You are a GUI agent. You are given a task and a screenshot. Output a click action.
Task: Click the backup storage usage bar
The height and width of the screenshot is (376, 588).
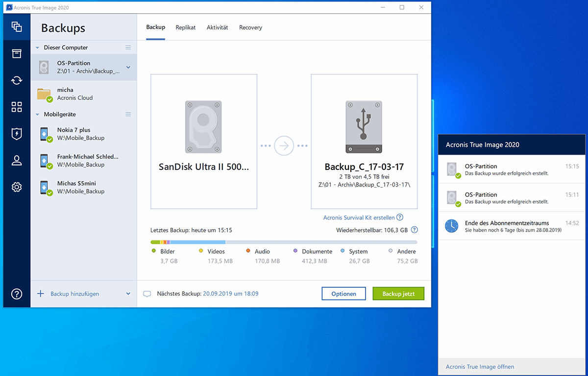pos(284,242)
